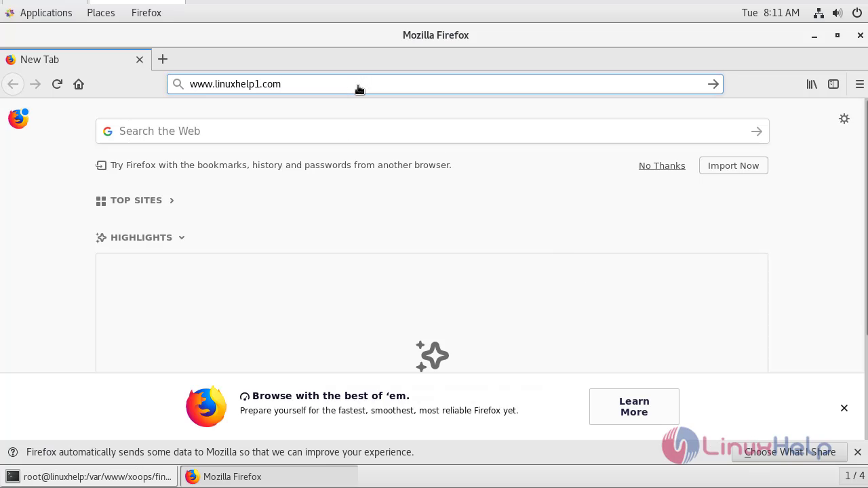The height and width of the screenshot is (488, 868).
Task: Click the Google icon in the search box
Action: coord(108,131)
